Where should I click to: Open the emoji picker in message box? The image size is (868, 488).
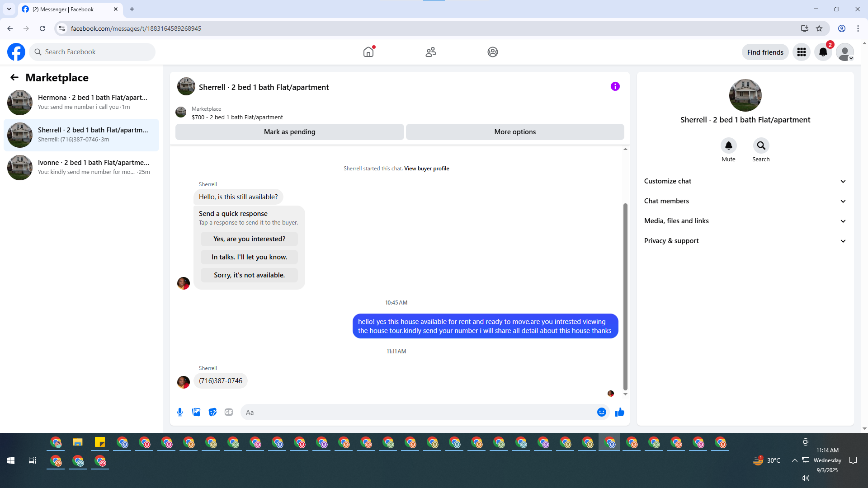click(x=601, y=412)
